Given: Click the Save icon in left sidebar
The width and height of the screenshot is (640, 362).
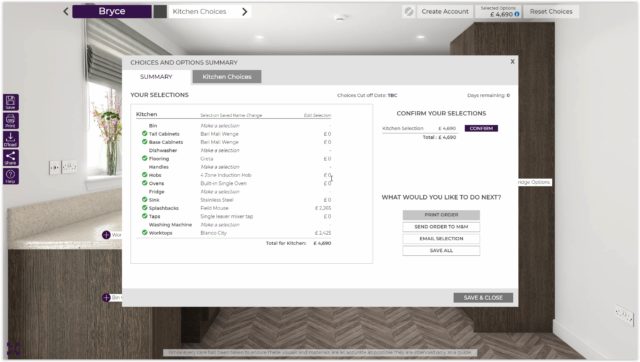Looking at the screenshot, I should pyautogui.click(x=11, y=102).
